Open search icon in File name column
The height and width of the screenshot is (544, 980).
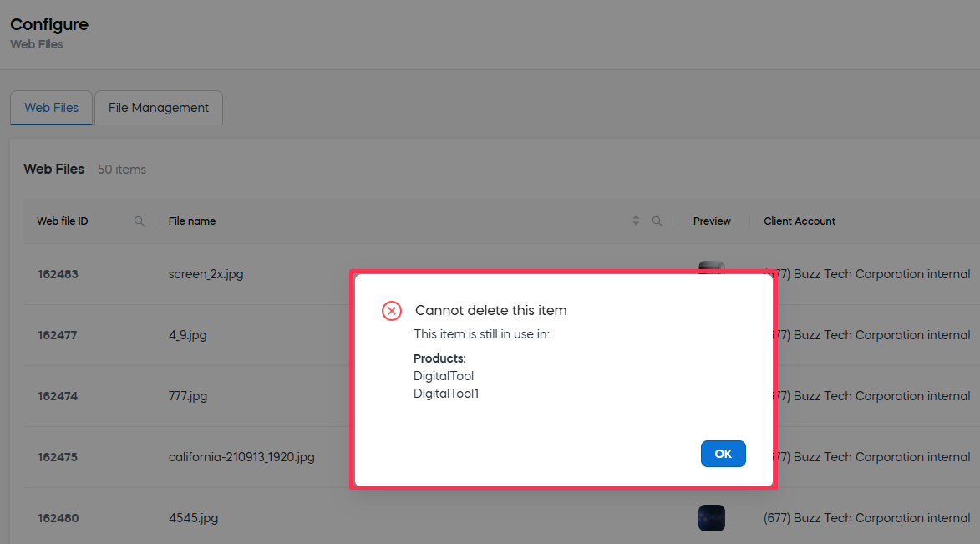(x=658, y=221)
